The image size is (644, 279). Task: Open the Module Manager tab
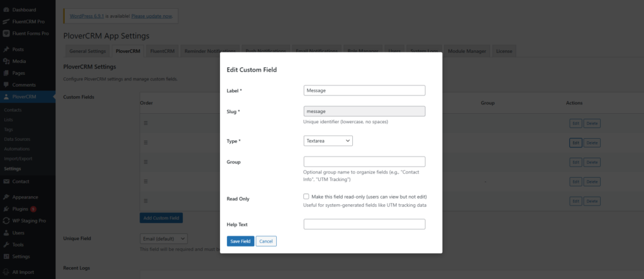[467, 51]
